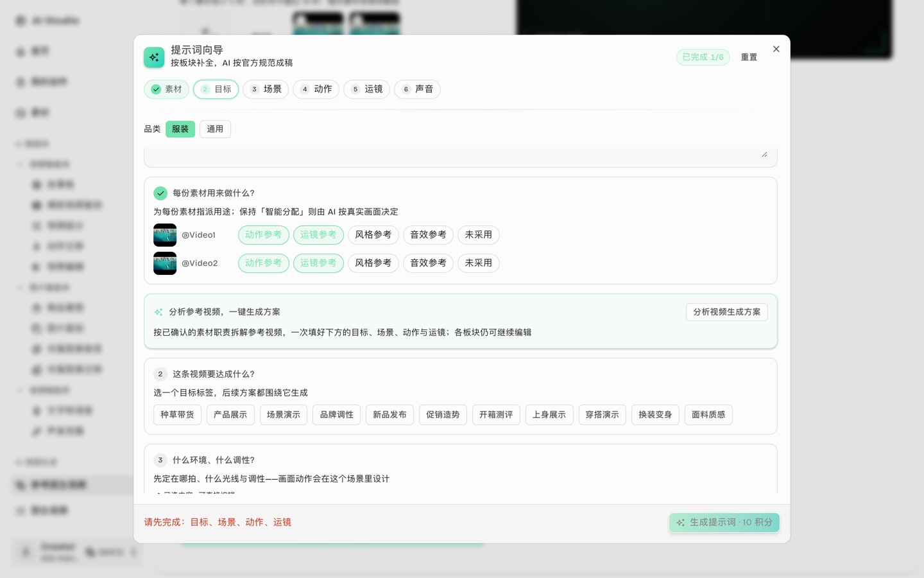The height and width of the screenshot is (578, 924).
Task: Open the 动作 step tab
Action: tap(316, 89)
